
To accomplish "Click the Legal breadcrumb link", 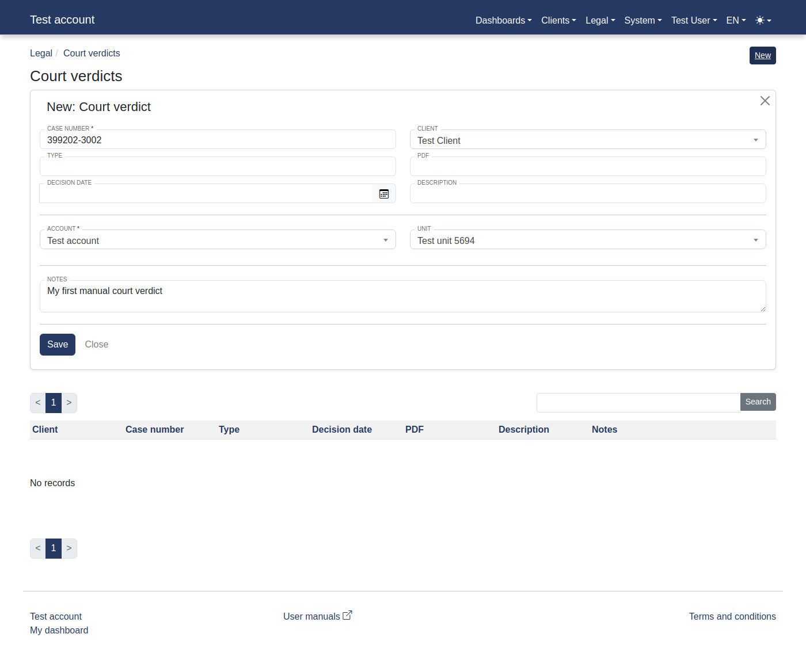I will coord(41,53).
